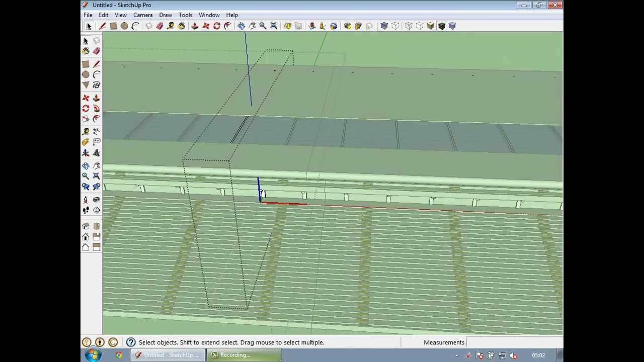Open the Edit menu
644x362 pixels.
click(x=103, y=15)
